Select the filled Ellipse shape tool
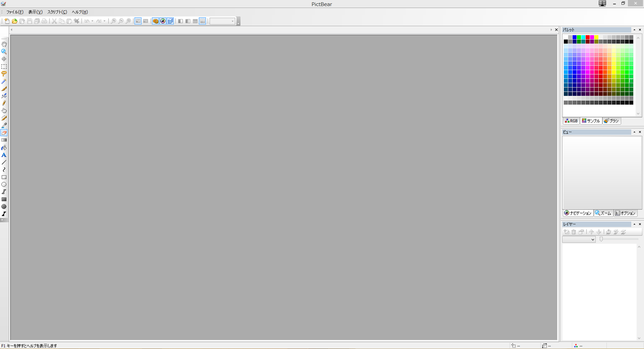This screenshot has height=349, width=644. coord(4,207)
